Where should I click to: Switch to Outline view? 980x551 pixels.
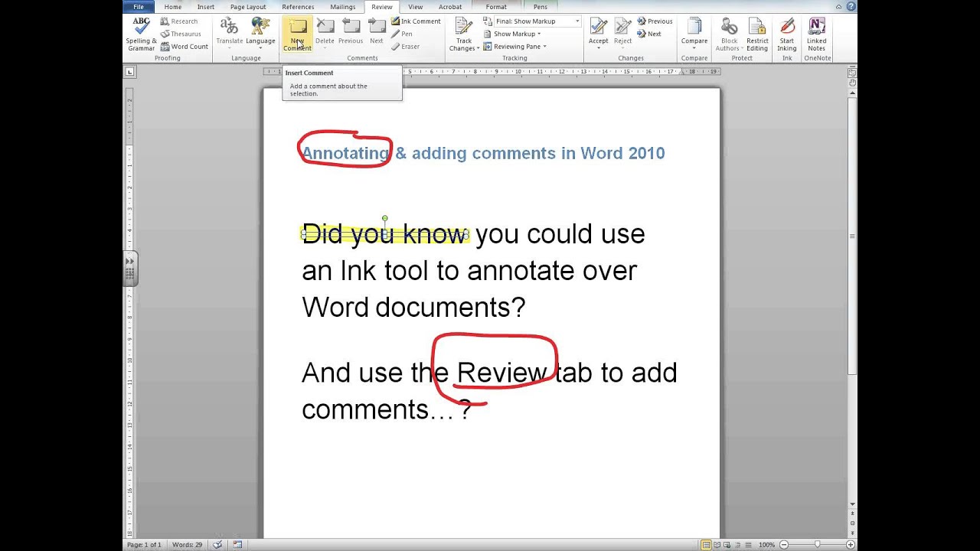[x=737, y=545]
